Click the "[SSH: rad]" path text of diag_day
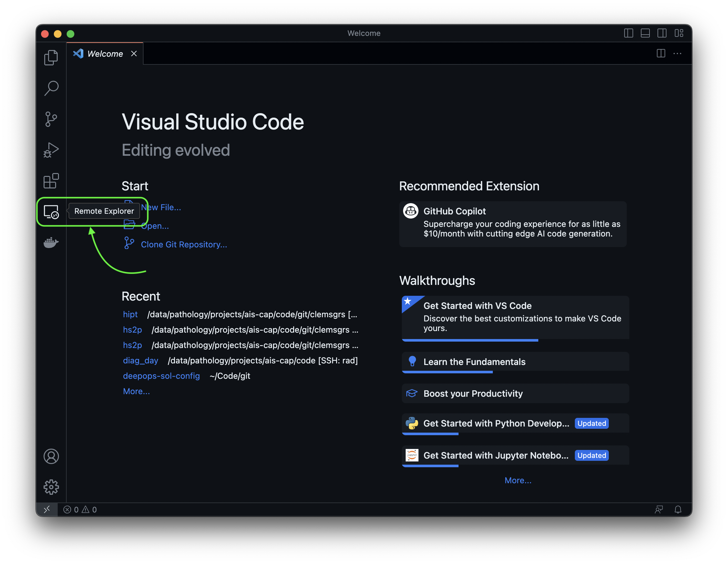This screenshot has height=564, width=728. click(338, 361)
